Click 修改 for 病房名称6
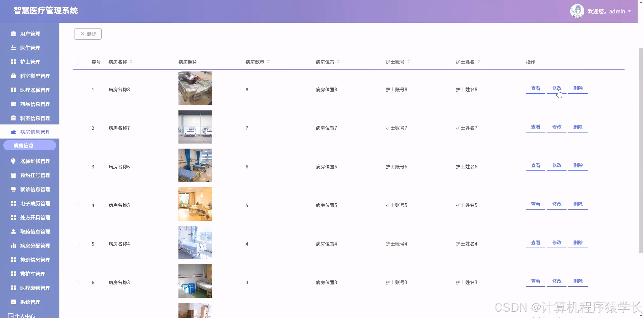 click(x=557, y=166)
